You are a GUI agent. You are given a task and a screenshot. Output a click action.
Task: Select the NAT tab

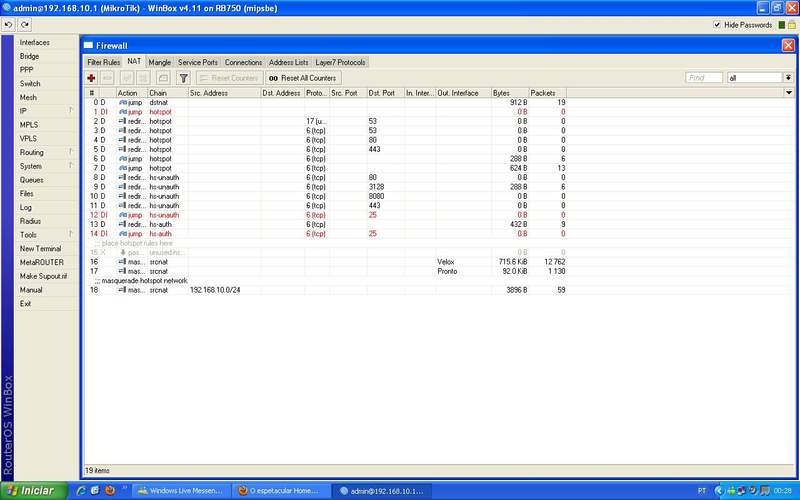(x=134, y=61)
